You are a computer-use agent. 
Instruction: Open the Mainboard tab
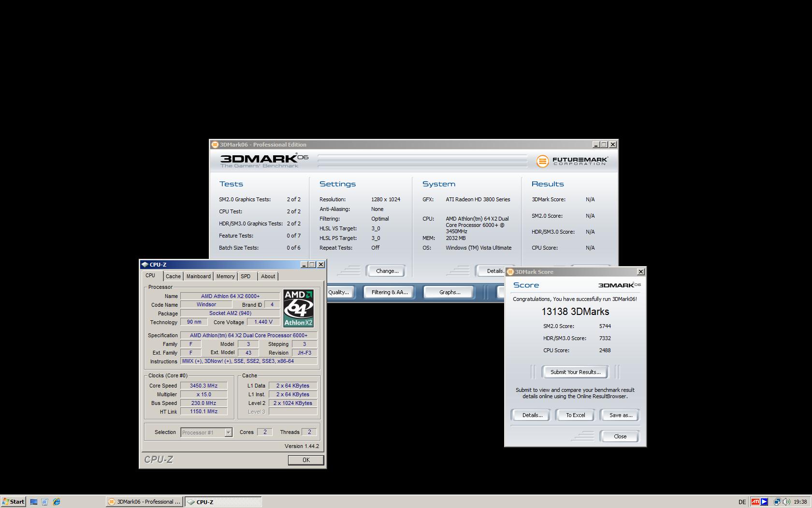(199, 276)
